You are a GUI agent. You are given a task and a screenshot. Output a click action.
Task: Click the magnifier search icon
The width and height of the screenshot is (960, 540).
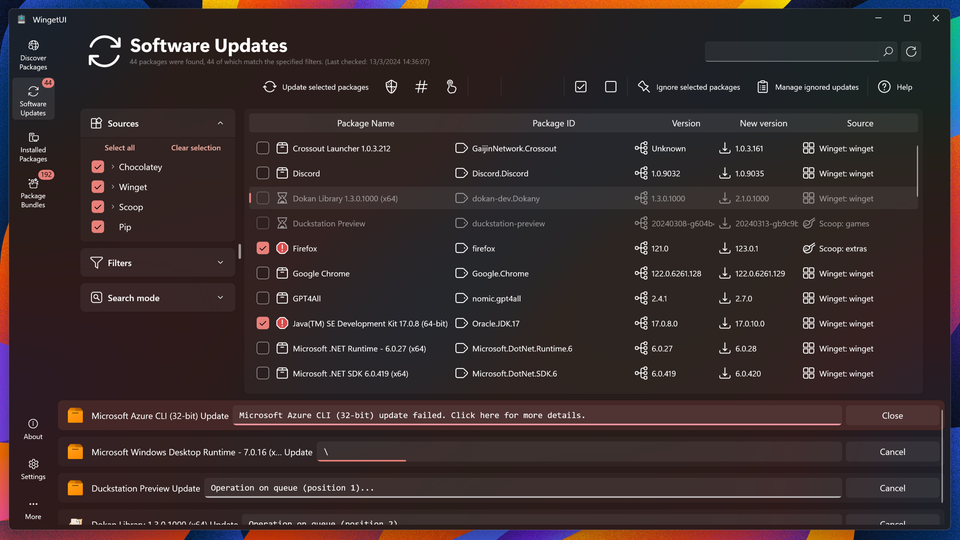tap(887, 51)
